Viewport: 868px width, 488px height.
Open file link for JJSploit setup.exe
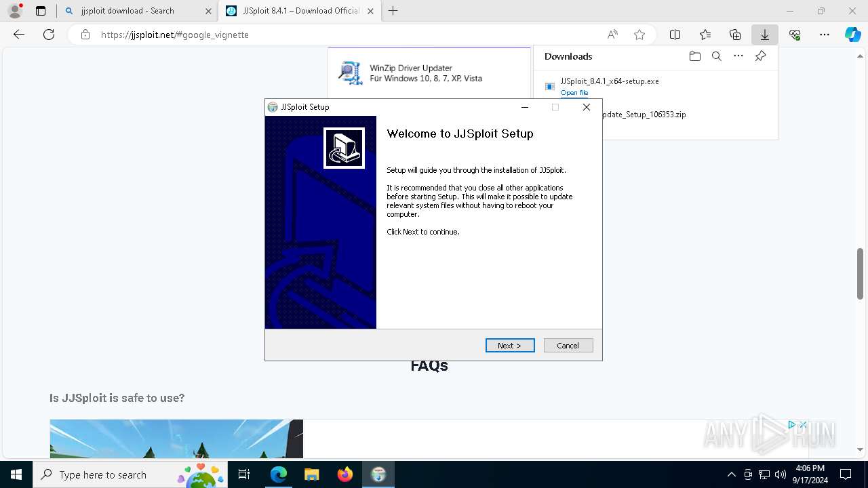coord(574,93)
